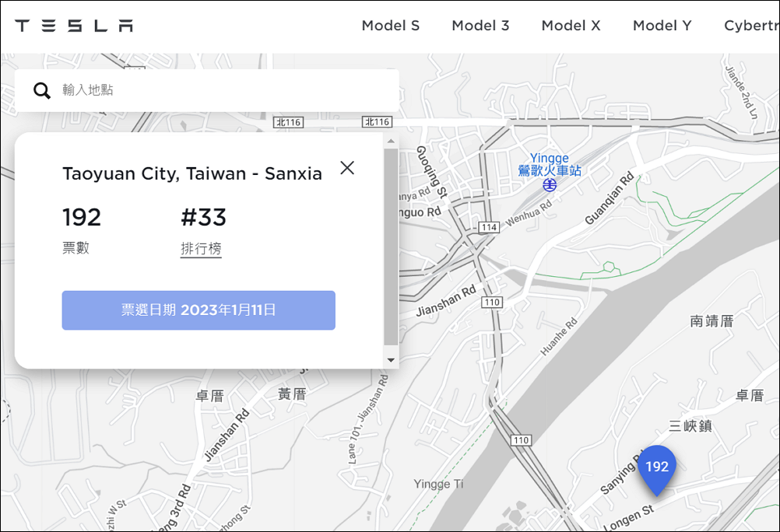Open the 排行榜 leaderboard link
Screen dimensions: 780x532
[x=201, y=248]
